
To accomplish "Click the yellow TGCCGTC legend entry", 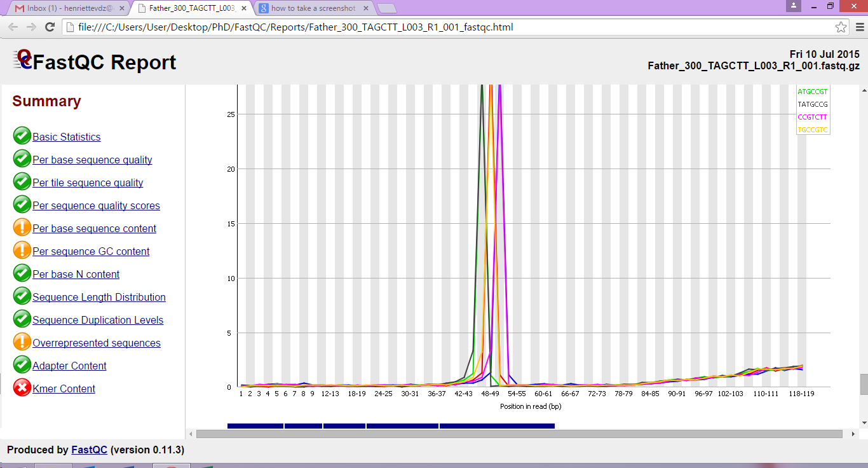I will click(813, 130).
